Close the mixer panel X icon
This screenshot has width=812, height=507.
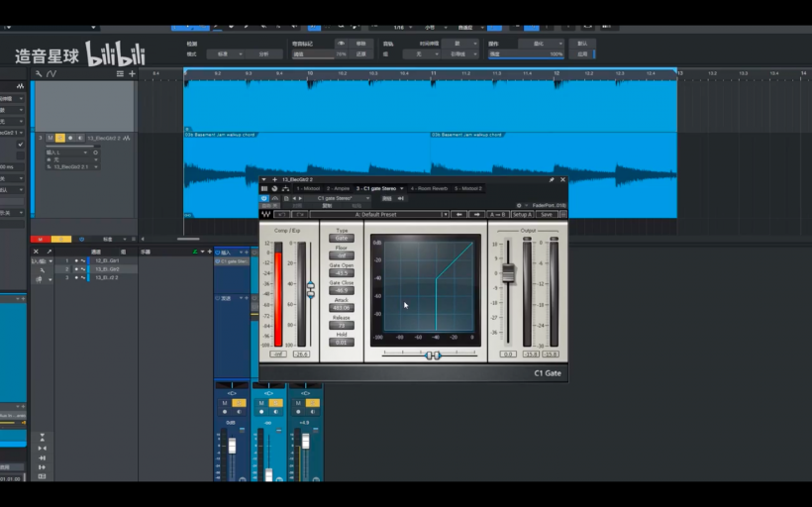click(36, 252)
